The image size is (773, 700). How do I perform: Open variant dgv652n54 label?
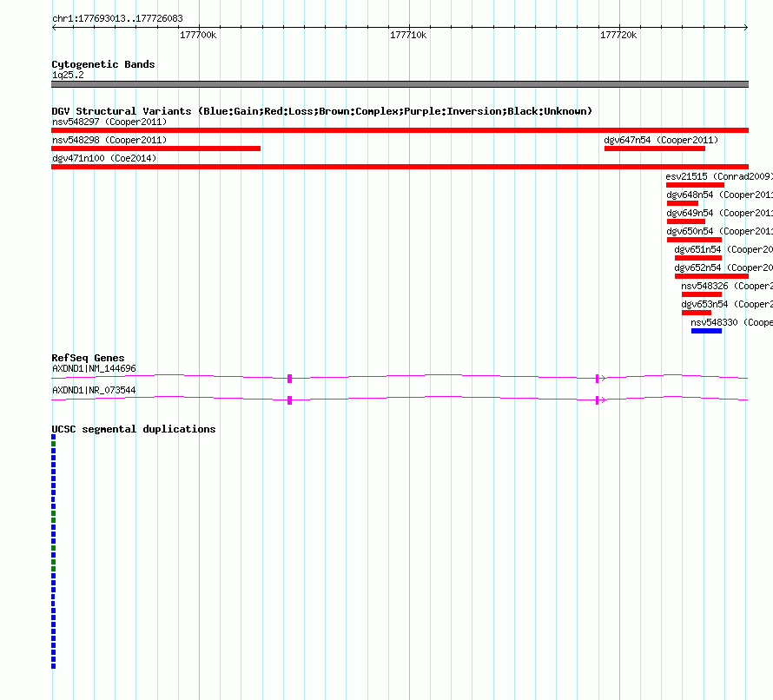723,267
